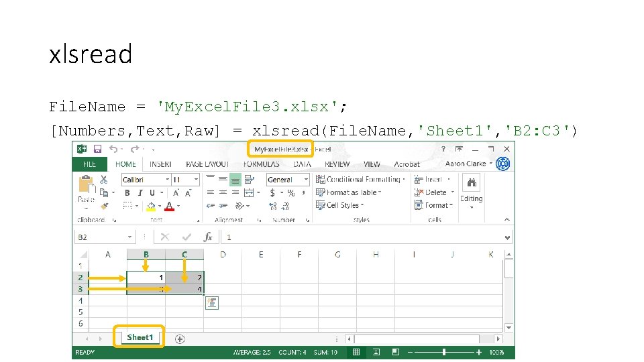
Task: Collapse the ribbon with caret
Action: point(507,220)
